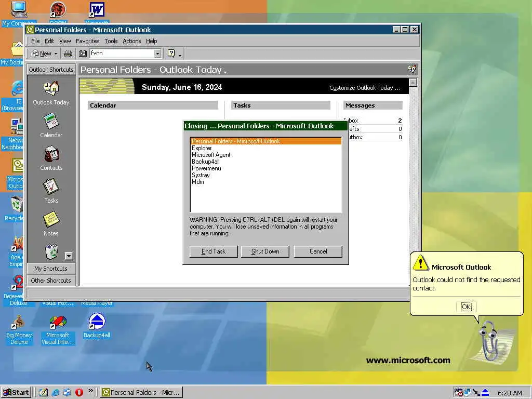Open the Tools menu
Screen dimensions: 532x399
pos(111,41)
